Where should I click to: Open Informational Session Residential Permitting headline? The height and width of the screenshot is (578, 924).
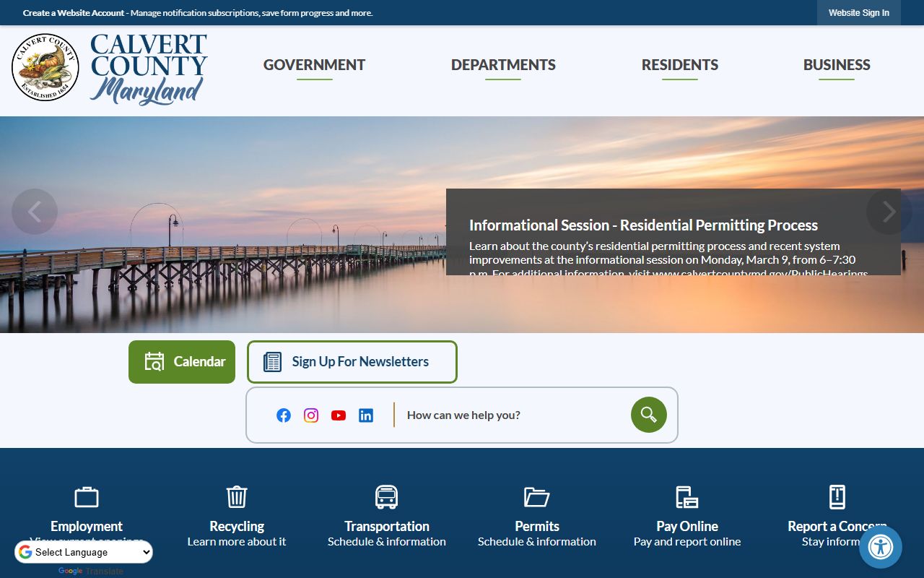point(643,225)
